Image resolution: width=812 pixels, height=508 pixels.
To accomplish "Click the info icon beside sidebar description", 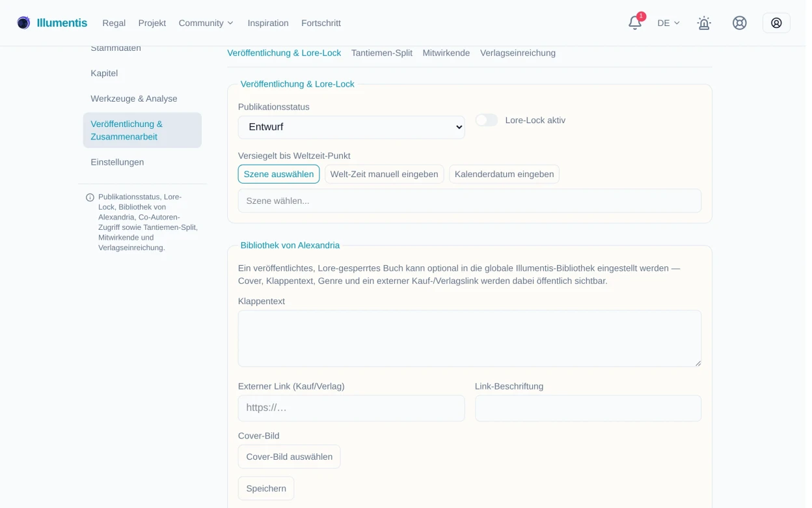I will point(90,197).
